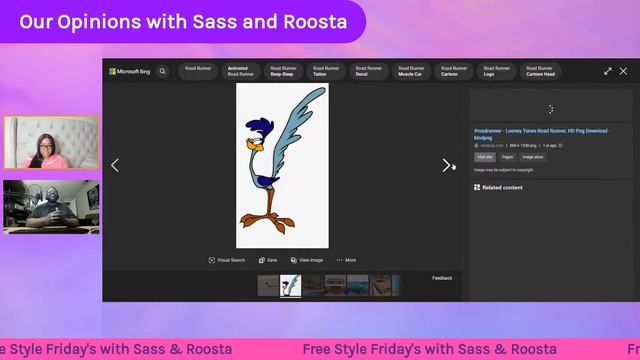Viewport: 640px width, 360px height.
Task: Click the Road Runner main image
Action: click(x=282, y=165)
